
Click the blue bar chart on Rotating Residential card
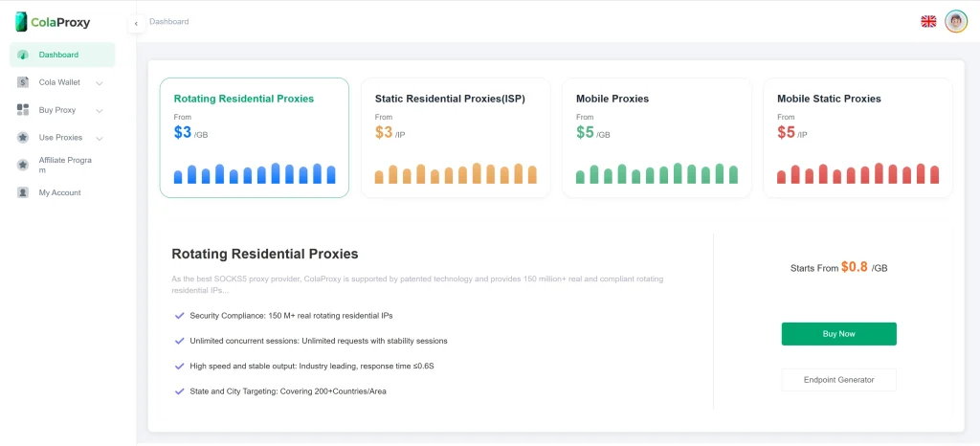255,173
